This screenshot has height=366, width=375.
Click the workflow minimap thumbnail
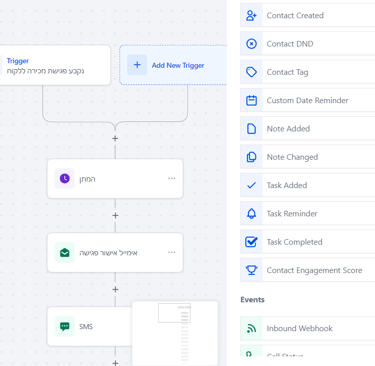(175, 333)
